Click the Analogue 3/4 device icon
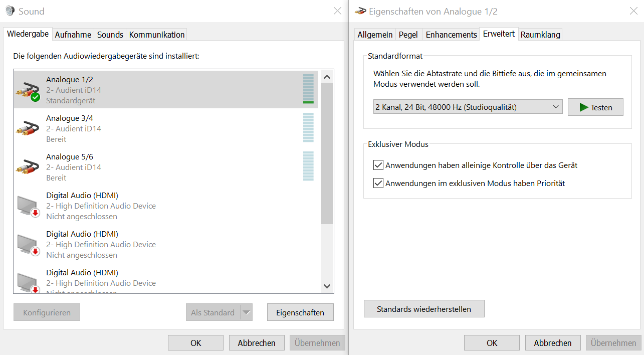This screenshot has width=644, height=355. pos(27,128)
